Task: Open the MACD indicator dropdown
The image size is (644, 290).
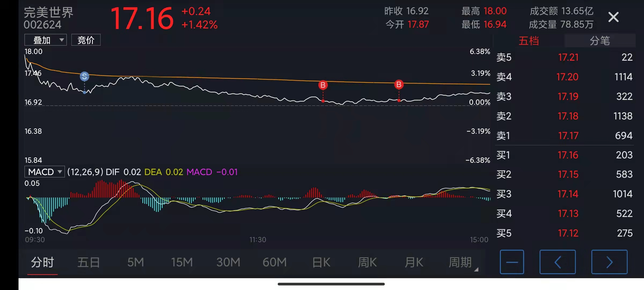Action: 45,172
